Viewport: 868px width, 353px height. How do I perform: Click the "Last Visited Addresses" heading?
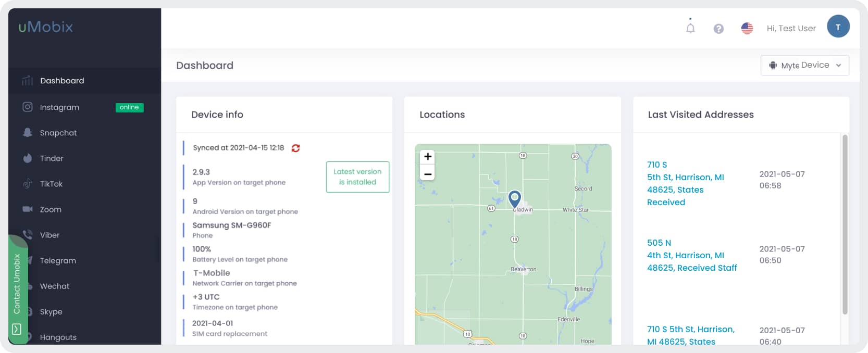pos(701,115)
